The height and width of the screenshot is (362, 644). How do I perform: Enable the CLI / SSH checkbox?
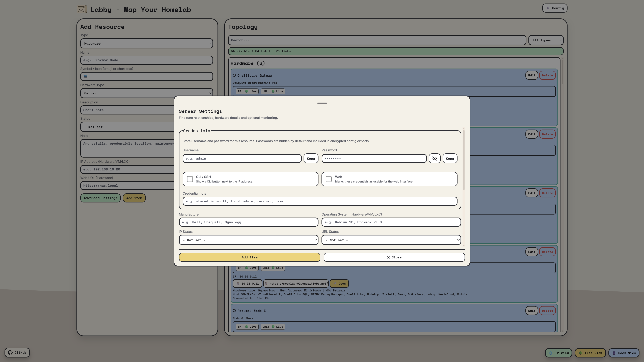coord(190,179)
